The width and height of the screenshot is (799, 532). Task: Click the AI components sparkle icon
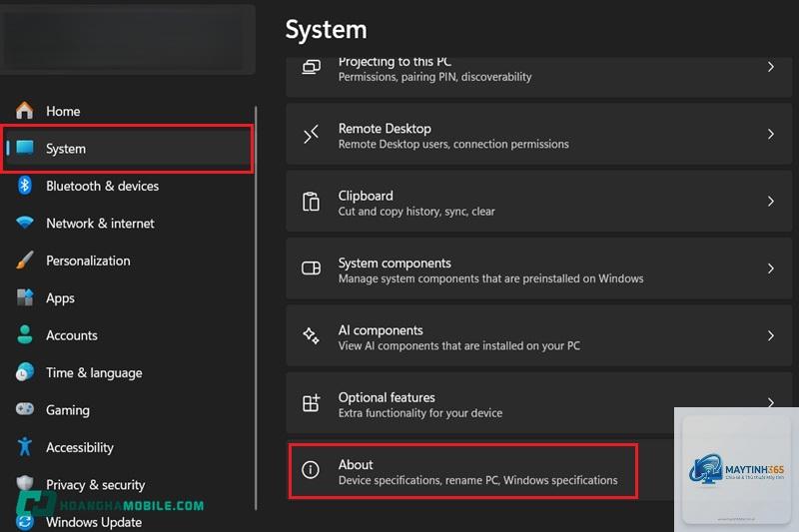coord(311,336)
